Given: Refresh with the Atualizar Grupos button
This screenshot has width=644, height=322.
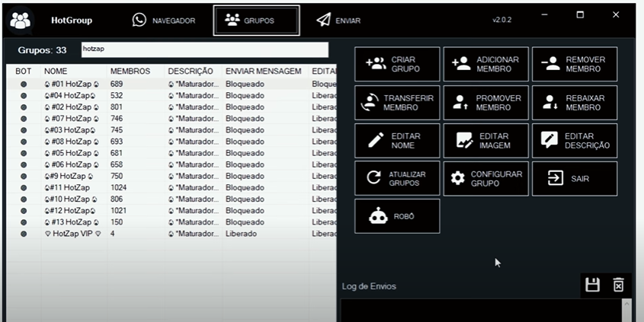Looking at the screenshot, I should click(397, 178).
